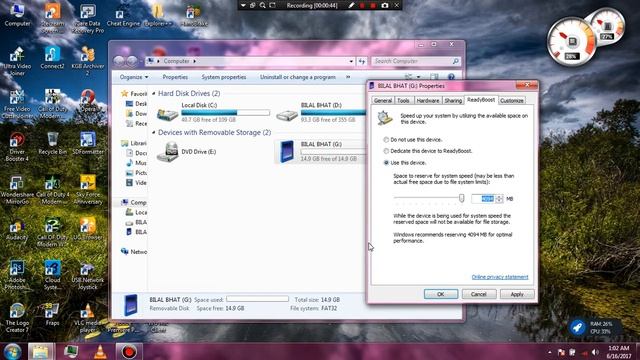Open the UC Browser desktop icon
This screenshot has width=640, height=360.
pyautogui.click(x=88, y=229)
